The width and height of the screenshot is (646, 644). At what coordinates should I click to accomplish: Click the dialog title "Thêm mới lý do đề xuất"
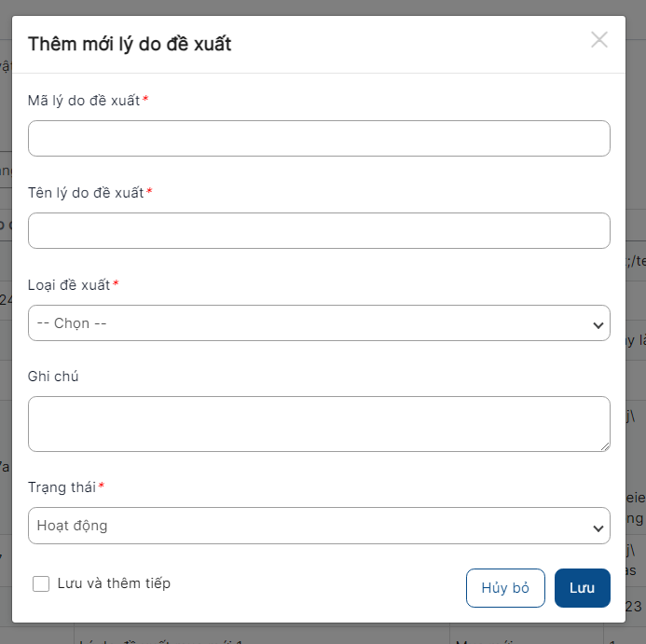(130, 43)
